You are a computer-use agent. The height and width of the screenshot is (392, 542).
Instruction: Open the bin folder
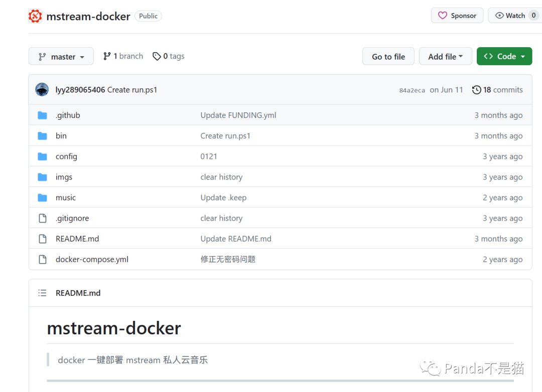tap(61, 136)
